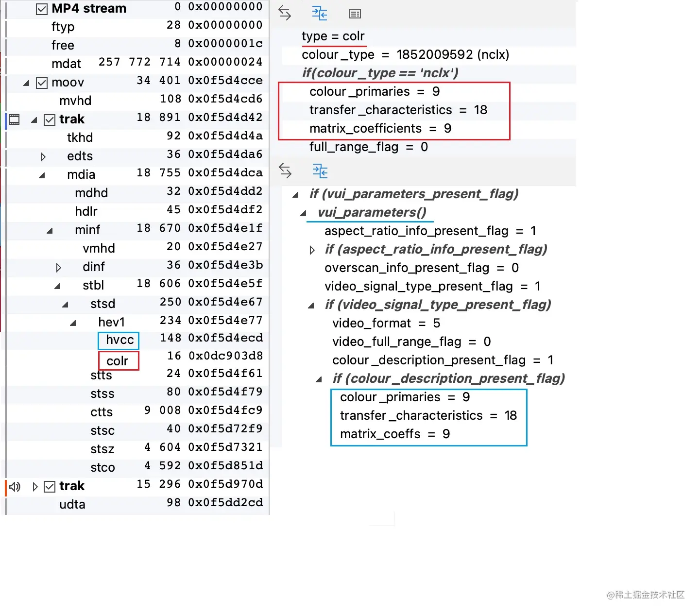
Task: Select the mdat box
Action: pyautogui.click(x=66, y=64)
